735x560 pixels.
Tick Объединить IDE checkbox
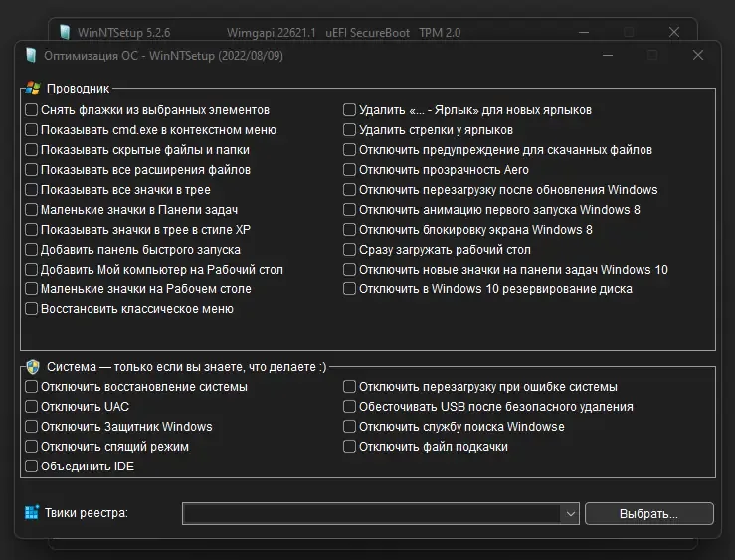pos(32,467)
